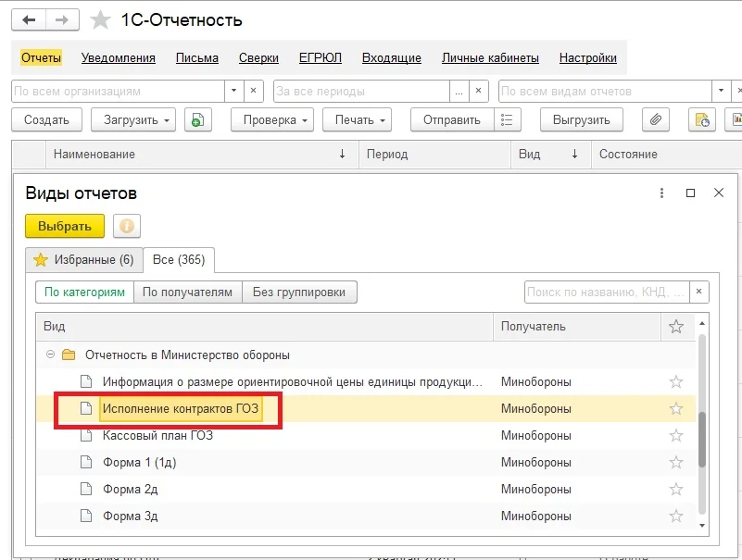This screenshot has height=560, width=742.
Task: Sort by Наименование column arrow
Action: point(342,155)
